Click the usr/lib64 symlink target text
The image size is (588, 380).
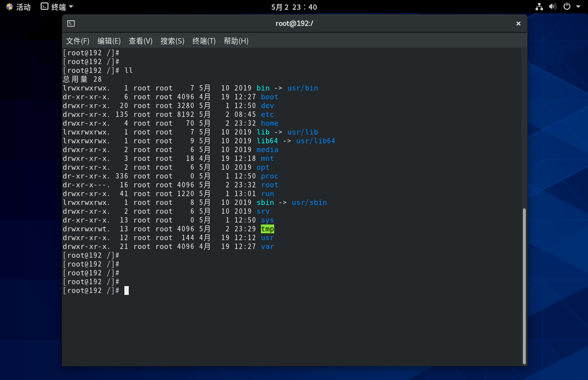point(315,141)
